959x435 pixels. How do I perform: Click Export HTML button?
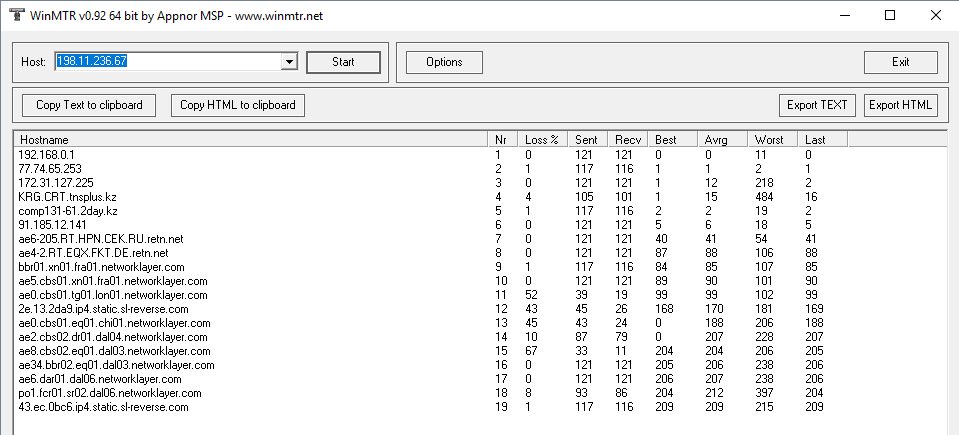click(x=900, y=105)
